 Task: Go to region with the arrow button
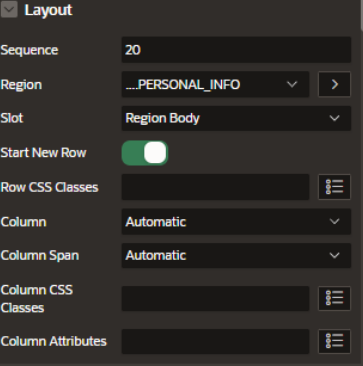tap(334, 85)
